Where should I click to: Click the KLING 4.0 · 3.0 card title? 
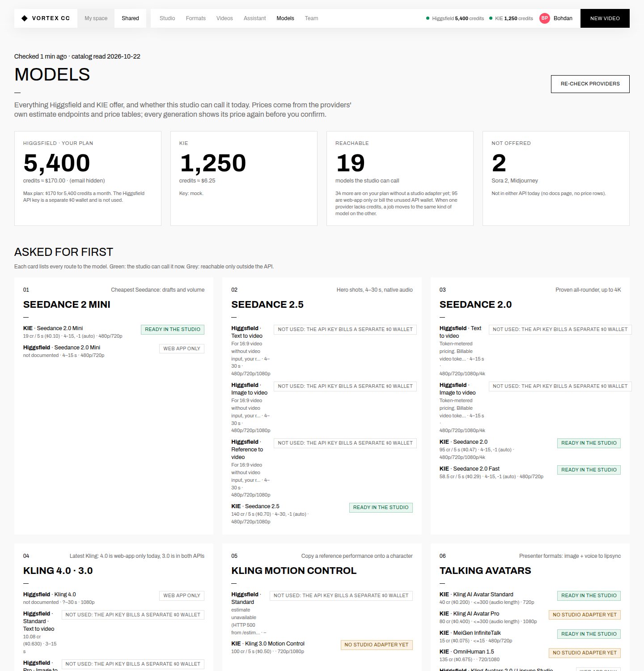(58, 571)
